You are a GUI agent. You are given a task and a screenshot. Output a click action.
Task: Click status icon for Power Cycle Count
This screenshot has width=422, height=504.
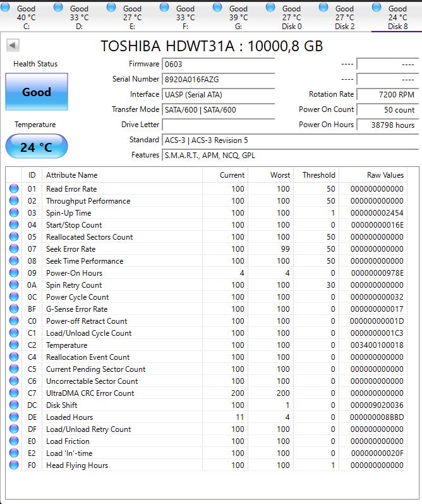14,297
